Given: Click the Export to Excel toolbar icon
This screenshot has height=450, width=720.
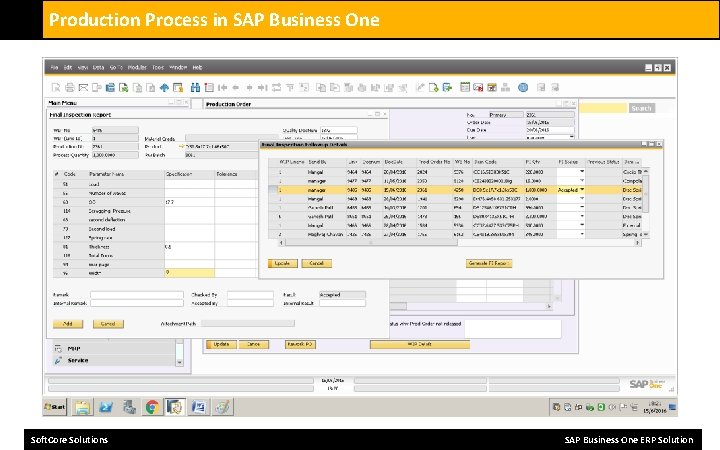Looking at the screenshot, I should click(124, 87).
